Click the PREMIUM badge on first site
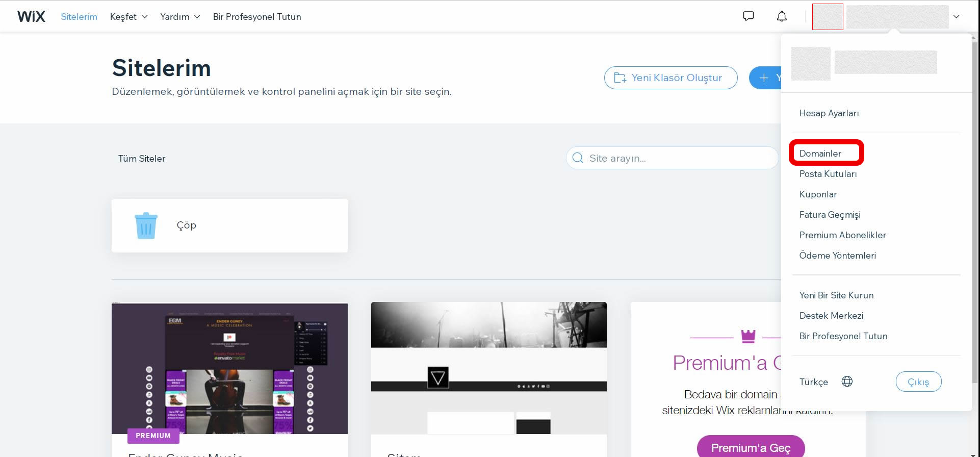980x457 pixels. (x=153, y=436)
